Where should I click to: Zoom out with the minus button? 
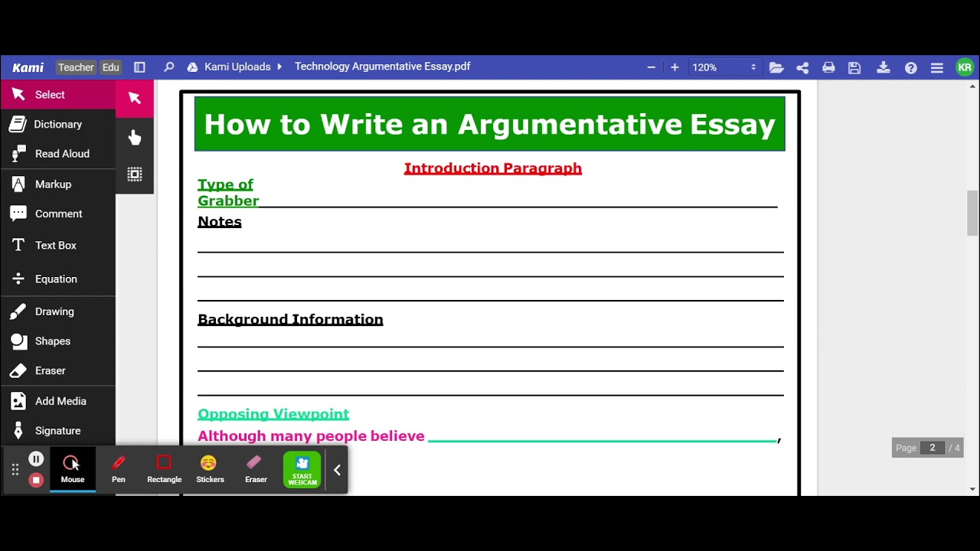click(652, 67)
